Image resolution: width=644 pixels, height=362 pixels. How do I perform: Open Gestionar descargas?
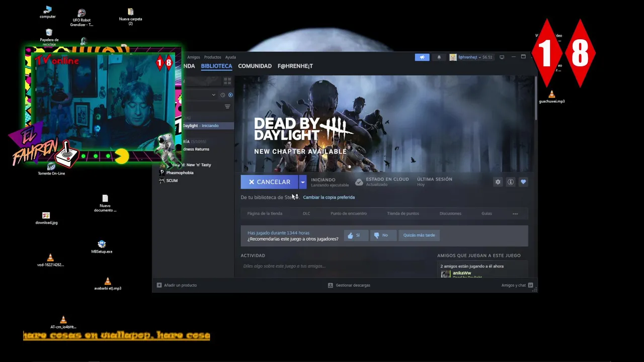point(349,285)
